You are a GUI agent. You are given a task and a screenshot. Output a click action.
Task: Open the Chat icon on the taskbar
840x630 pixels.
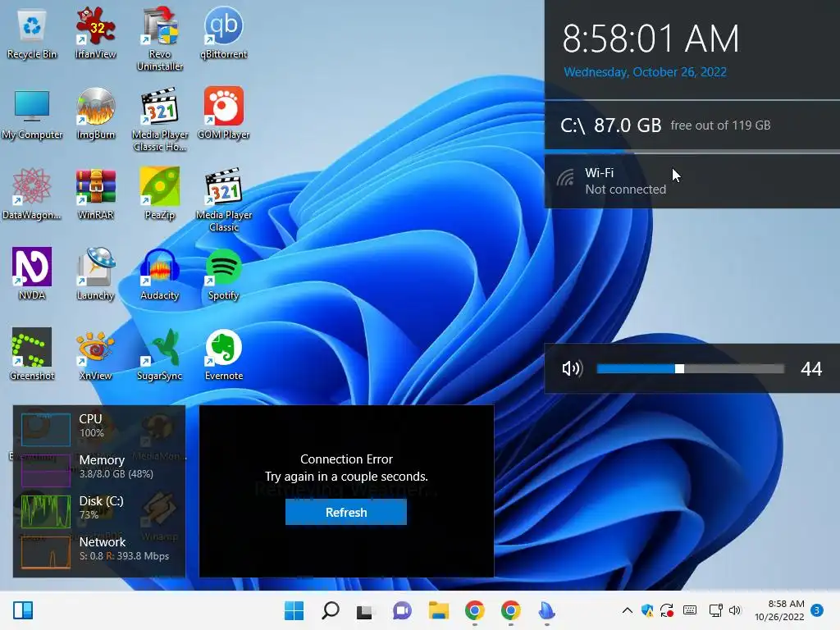(402, 610)
